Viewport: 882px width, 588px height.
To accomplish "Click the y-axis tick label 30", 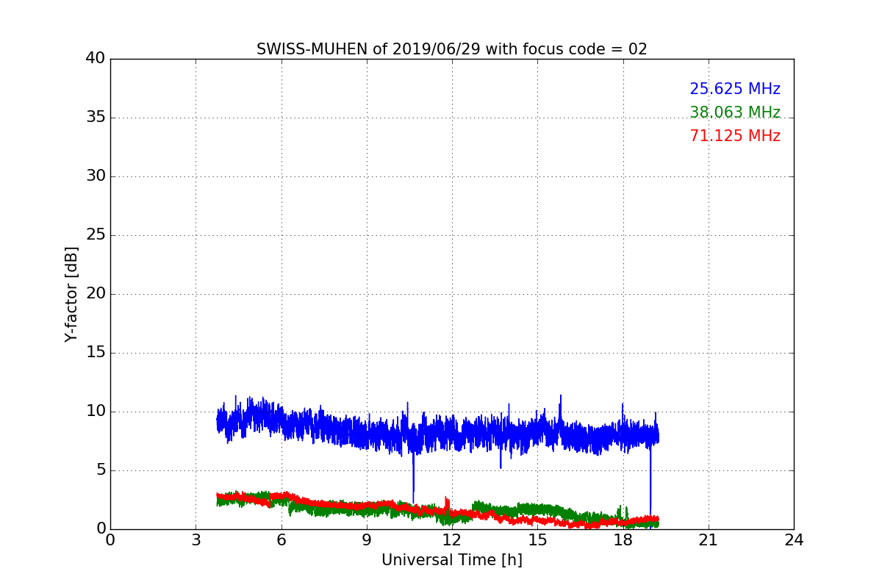I will 96,176.
